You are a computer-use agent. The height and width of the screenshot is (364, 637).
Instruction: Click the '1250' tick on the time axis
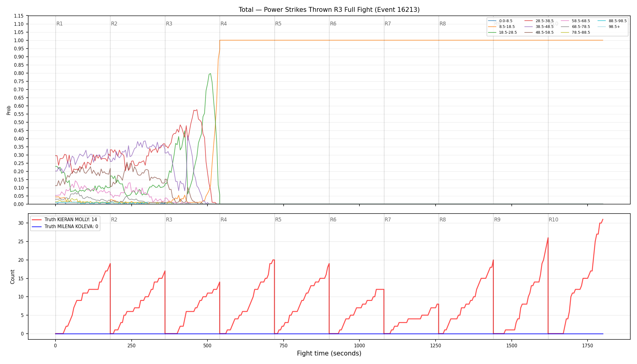tap(436, 345)
